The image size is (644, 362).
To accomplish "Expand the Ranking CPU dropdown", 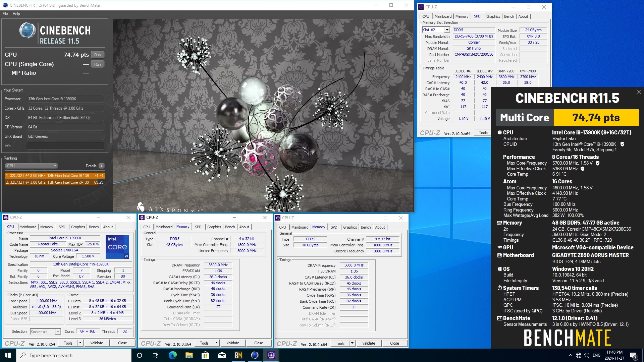I will 31,166.
